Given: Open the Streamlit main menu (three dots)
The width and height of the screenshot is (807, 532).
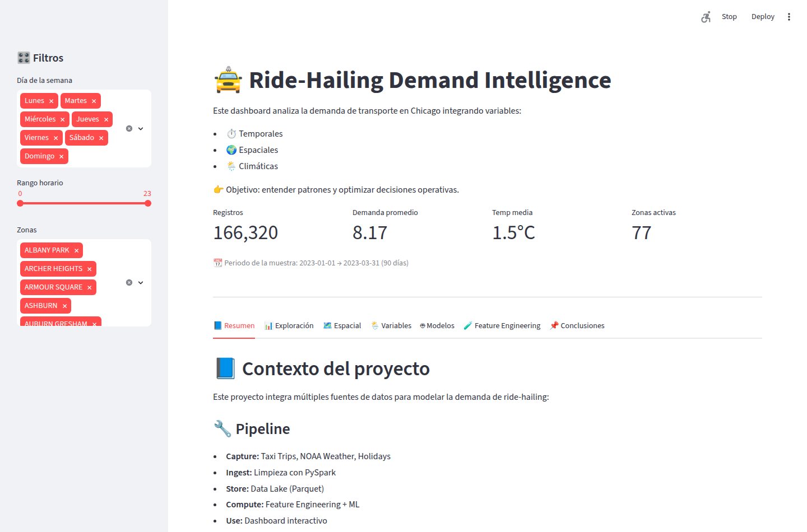Looking at the screenshot, I should coord(789,17).
